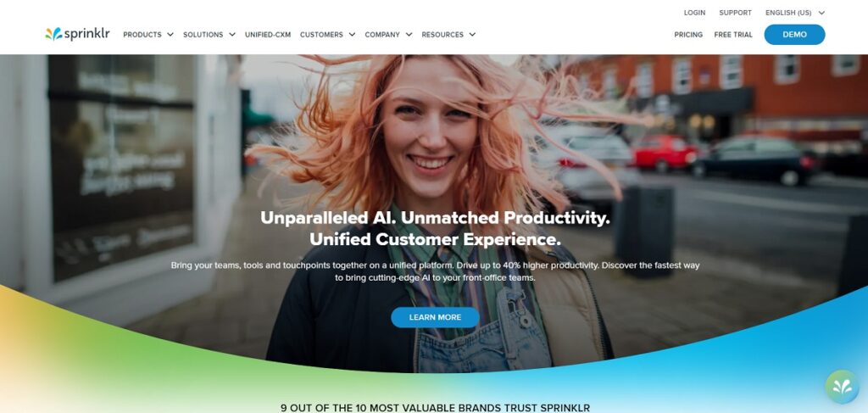Click the Learn More button
The image size is (868, 413).
[435, 317]
